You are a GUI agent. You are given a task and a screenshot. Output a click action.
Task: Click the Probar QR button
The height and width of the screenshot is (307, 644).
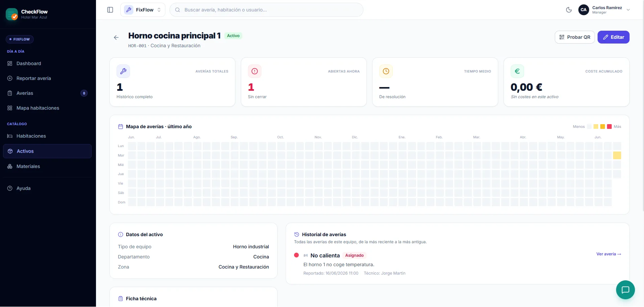click(575, 37)
